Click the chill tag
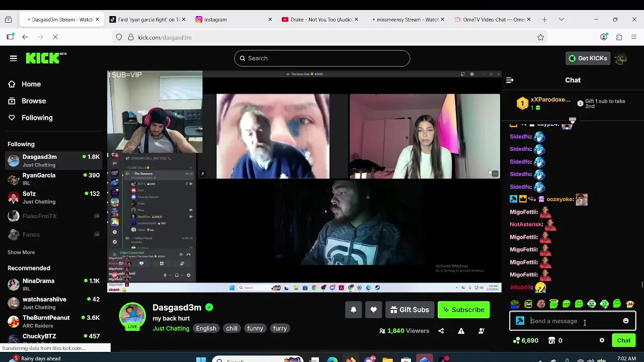The width and height of the screenshot is (644, 362). pyautogui.click(x=231, y=328)
